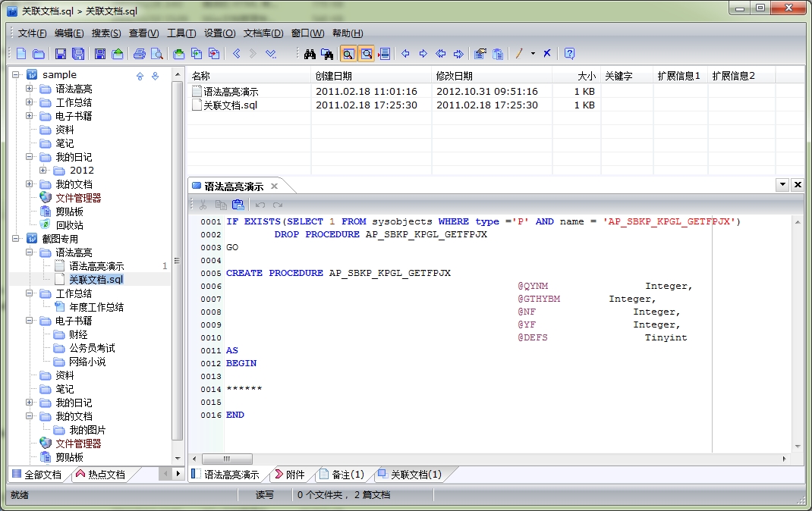
Task: Switch to the 热点文档 tab
Action: [x=101, y=475]
